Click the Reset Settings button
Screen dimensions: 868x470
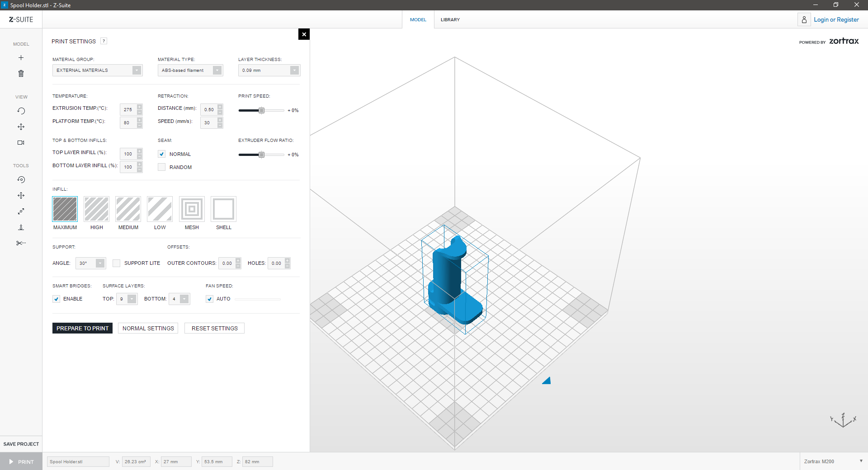pyautogui.click(x=214, y=329)
